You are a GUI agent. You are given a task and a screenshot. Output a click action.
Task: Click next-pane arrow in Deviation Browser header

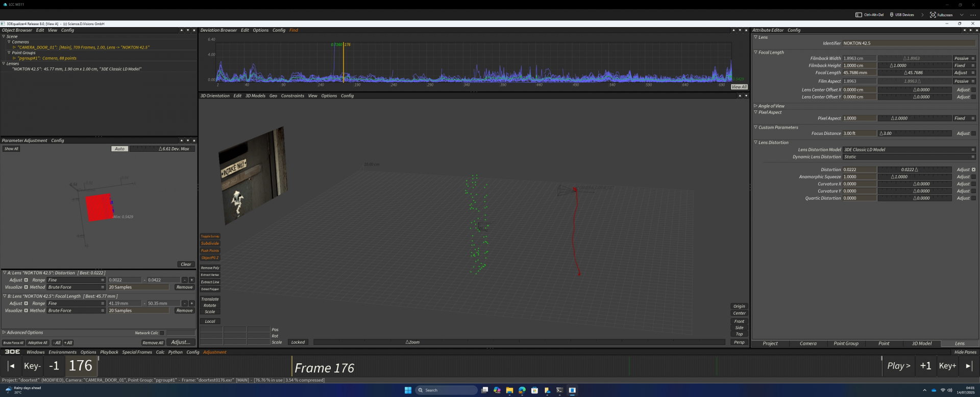pyautogui.click(x=740, y=30)
